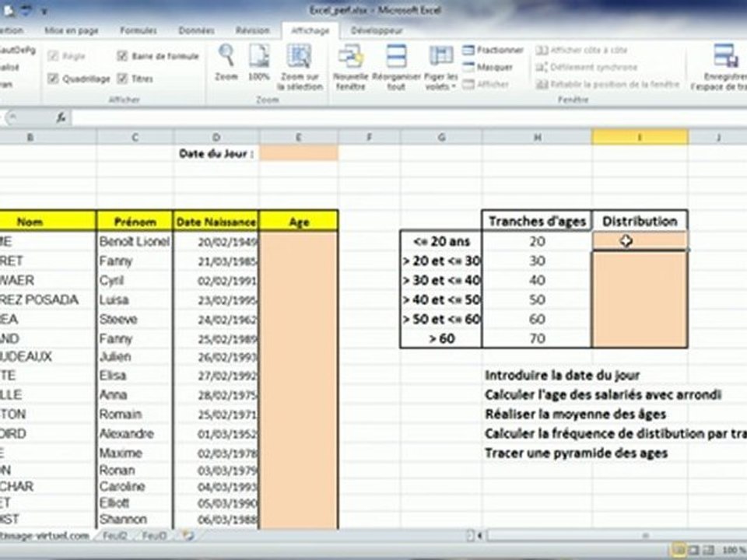Click the yellow Age header cell
The width and height of the screenshot is (747, 560).
point(299,222)
